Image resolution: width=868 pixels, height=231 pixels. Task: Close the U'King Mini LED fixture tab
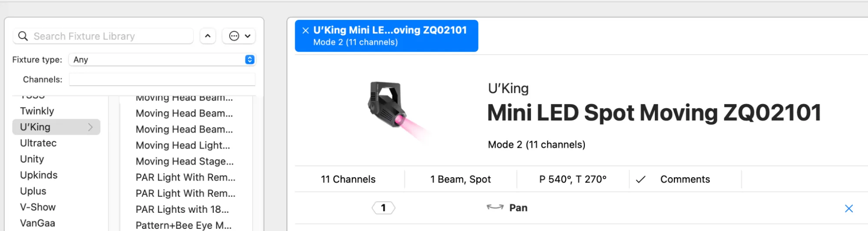[x=306, y=30]
